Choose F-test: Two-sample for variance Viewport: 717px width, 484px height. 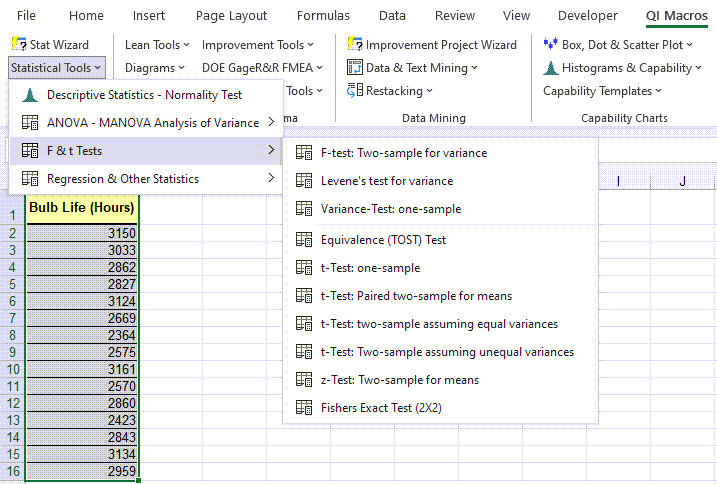(440, 153)
